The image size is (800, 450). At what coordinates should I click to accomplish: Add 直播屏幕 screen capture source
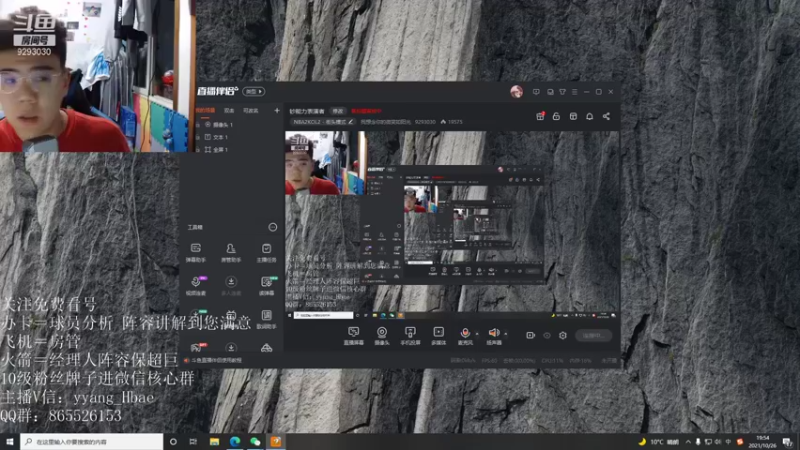click(x=353, y=336)
